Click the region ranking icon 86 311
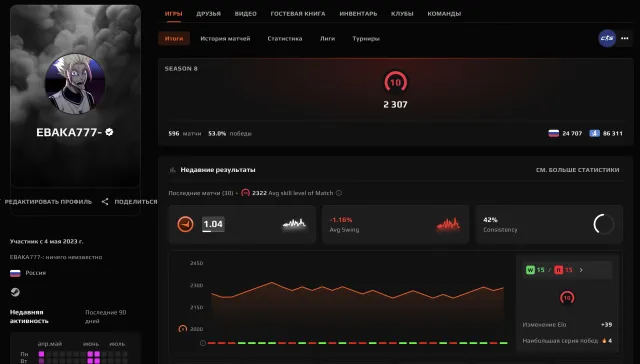Viewport: 640px width, 364px height. tap(594, 133)
